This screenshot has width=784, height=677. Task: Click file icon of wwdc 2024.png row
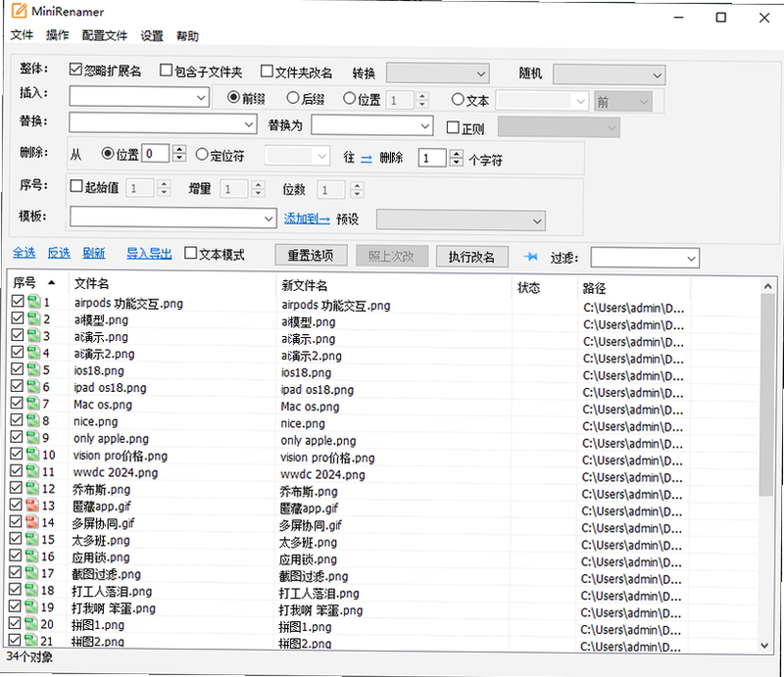[32, 471]
